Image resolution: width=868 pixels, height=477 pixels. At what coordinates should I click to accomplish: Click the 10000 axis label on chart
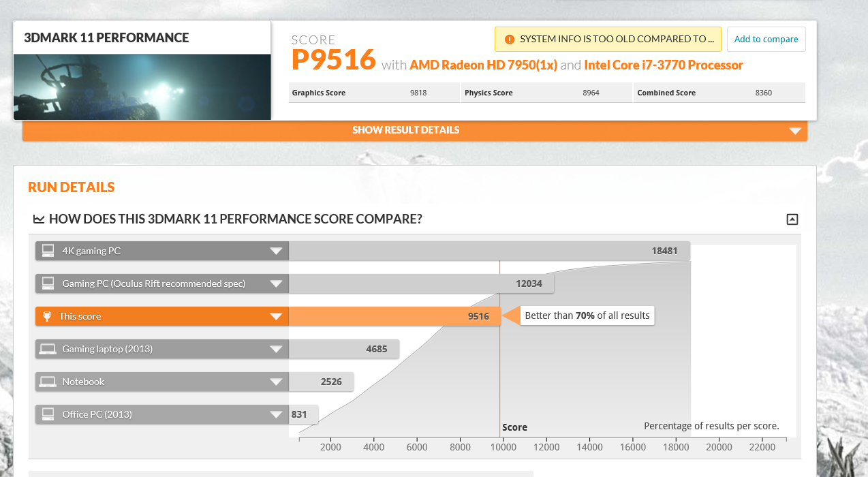pos(503,447)
